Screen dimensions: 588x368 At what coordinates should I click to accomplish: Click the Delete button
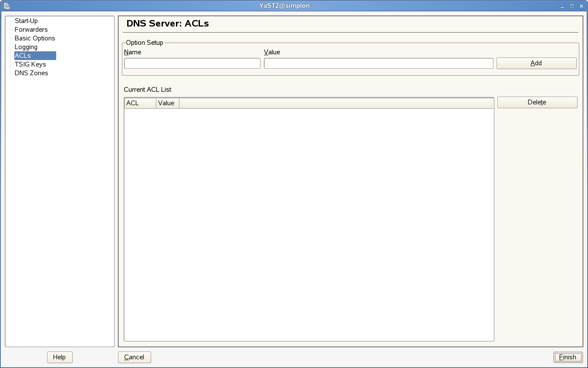537,102
